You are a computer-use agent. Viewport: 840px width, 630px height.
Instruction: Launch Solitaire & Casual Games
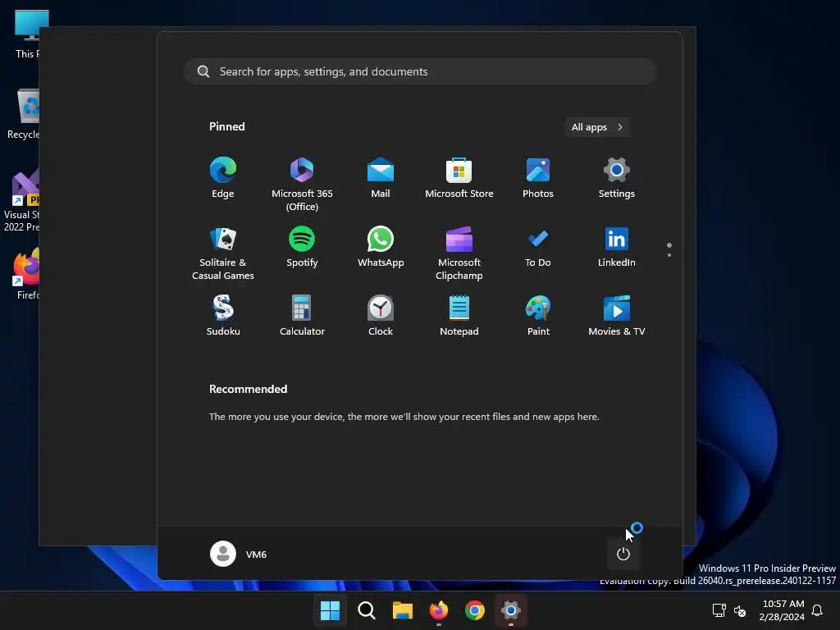pos(223,253)
